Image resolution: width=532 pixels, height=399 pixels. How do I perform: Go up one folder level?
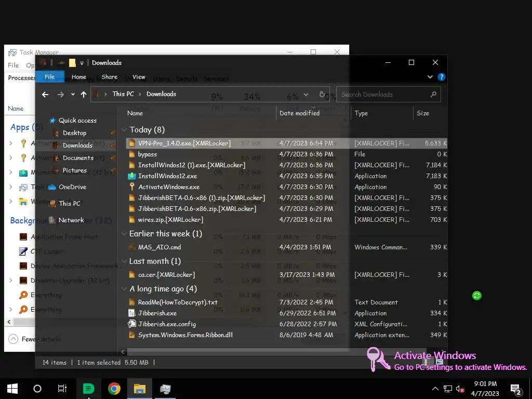pos(84,95)
